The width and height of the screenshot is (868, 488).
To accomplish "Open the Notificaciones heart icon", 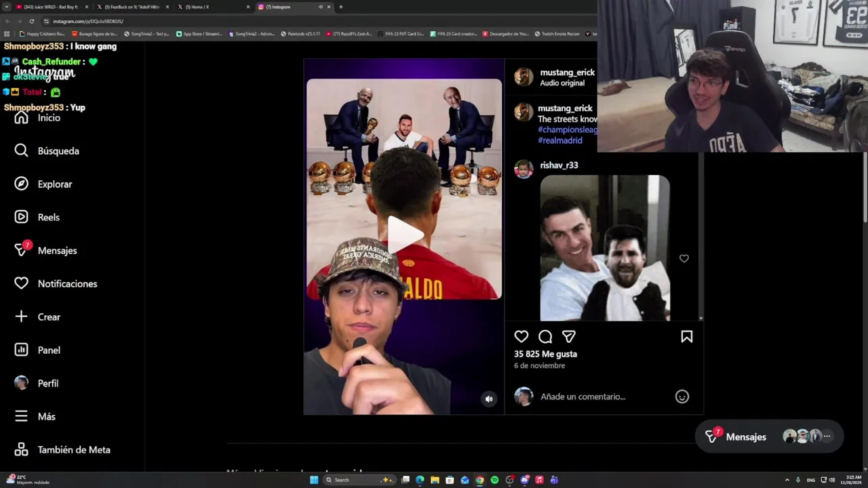I will tap(21, 283).
